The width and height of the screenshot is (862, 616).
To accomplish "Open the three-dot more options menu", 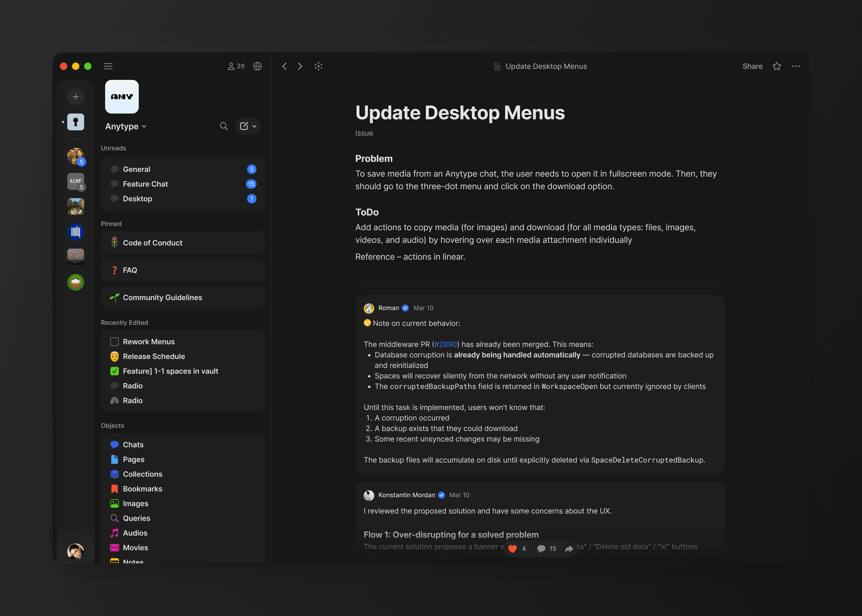I will click(796, 66).
